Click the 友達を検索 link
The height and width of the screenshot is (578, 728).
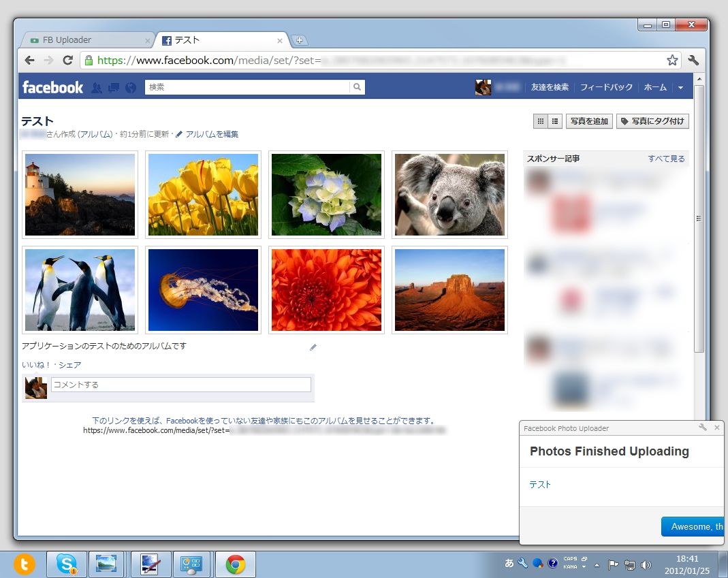(550, 87)
